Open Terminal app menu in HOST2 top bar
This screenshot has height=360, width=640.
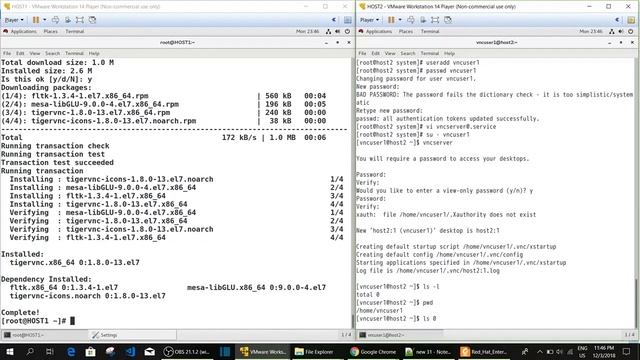pyautogui.click(x=430, y=31)
